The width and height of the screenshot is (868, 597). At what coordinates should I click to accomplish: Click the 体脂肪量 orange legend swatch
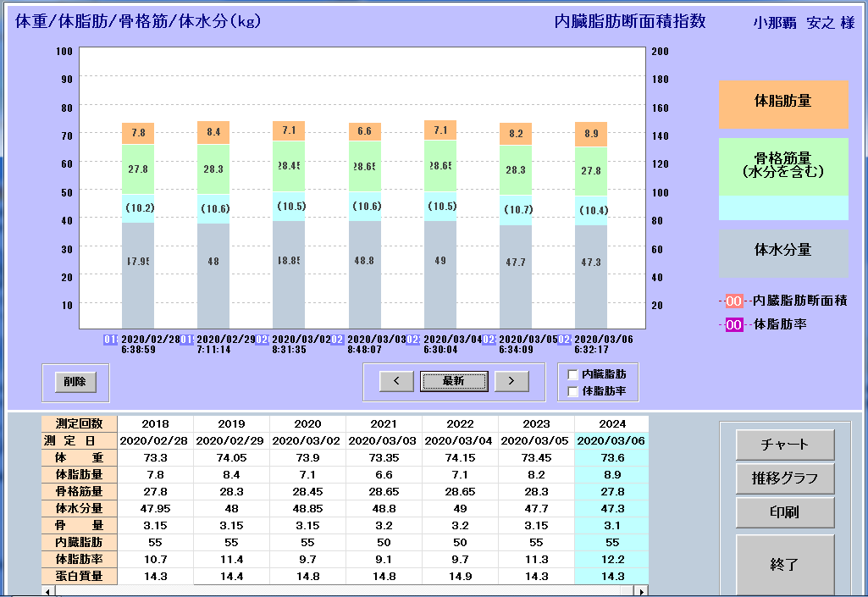coord(783,105)
